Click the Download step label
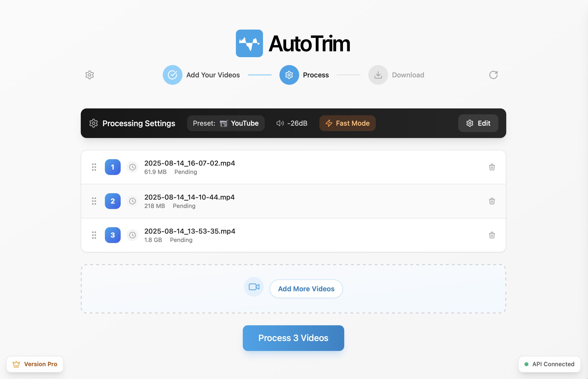588x379 pixels. tap(408, 75)
